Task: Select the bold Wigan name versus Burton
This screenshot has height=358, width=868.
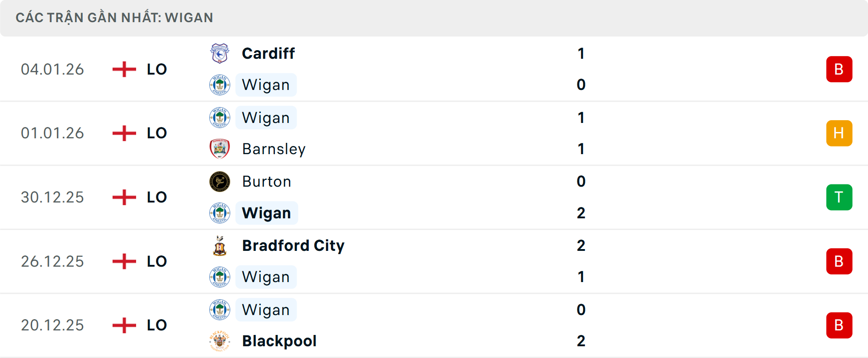Action: pos(266,213)
